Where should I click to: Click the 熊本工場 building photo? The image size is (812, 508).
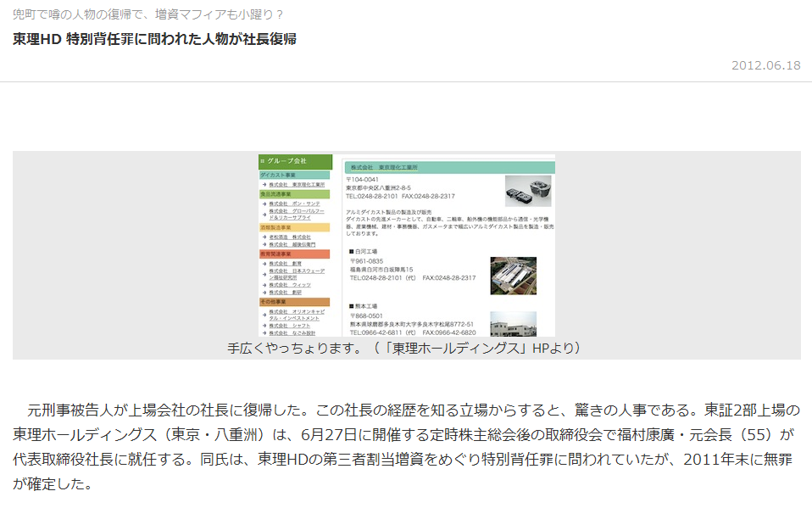[x=513, y=324]
